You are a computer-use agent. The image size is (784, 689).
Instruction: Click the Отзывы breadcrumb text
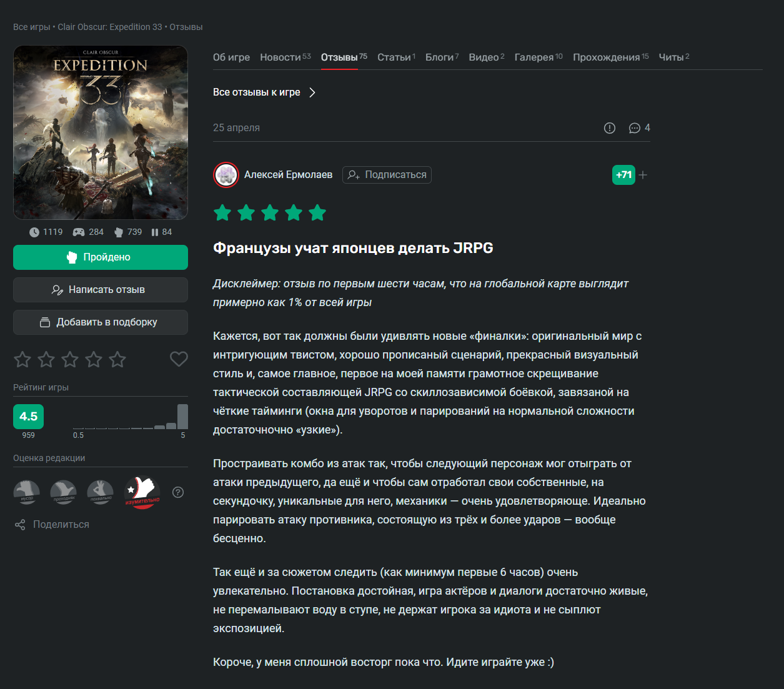point(186,27)
